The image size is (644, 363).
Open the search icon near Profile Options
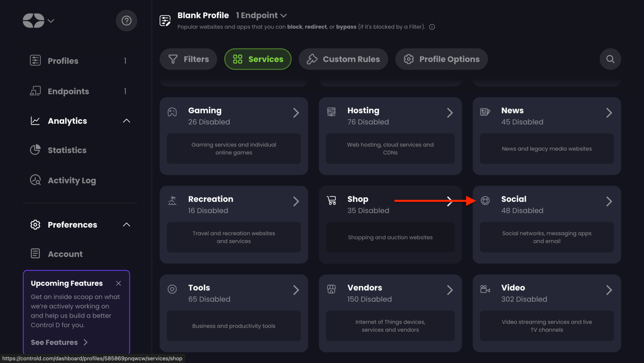tap(610, 59)
